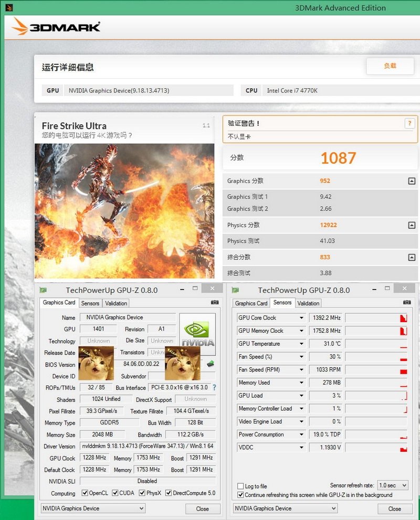Uncheck Continue refreshing in background option
The width and height of the screenshot is (420, 520).
pyautogui.click(x=240, y=495)
